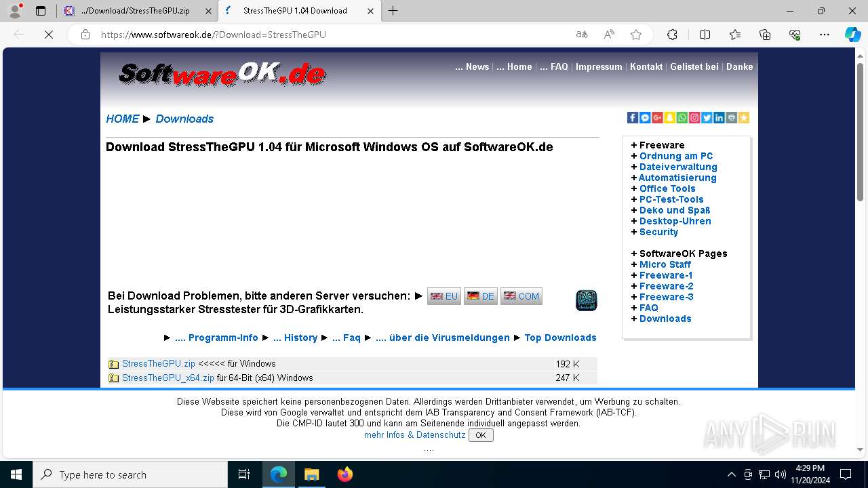The image size is (868, 488).
Task: Expand Desktop-Uhren category
Action: [x=675, y=221]
